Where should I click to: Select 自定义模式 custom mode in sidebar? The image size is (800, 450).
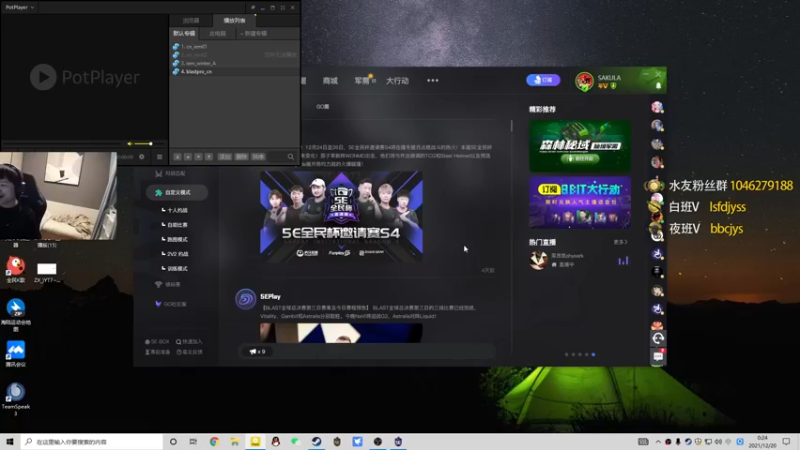click(177, 192)
